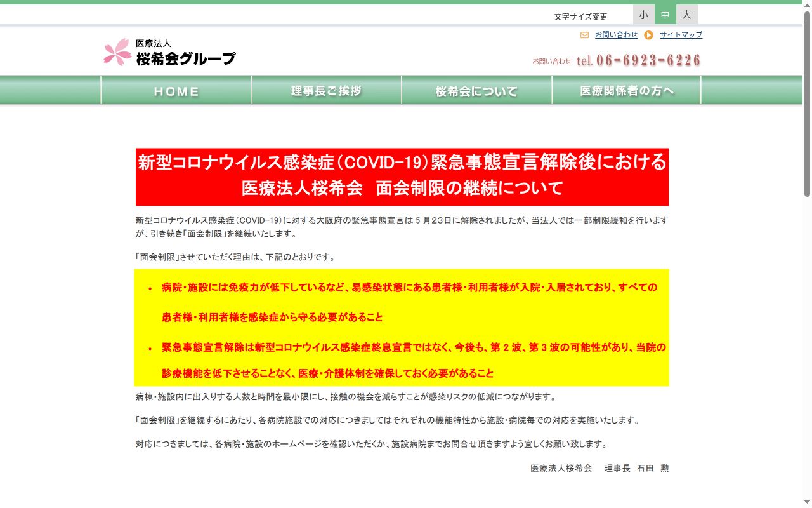Select the 医療関係者の方へ menu item
This screenshot has width=812, height=508.
627,91
